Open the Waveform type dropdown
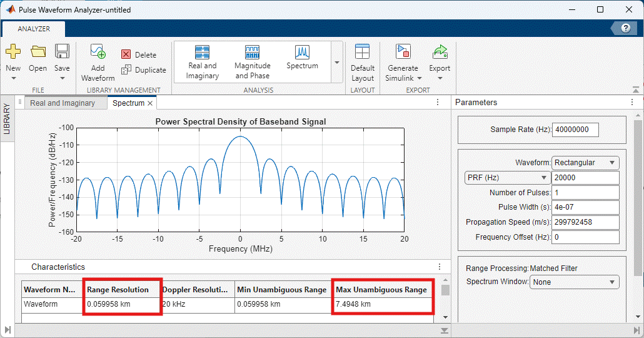Image resolution: width=644 pixels, height=338 pixels. 585,163
